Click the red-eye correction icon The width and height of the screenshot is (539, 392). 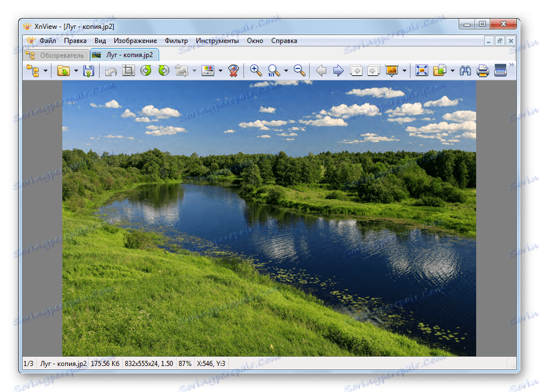(x=234, y=71)
